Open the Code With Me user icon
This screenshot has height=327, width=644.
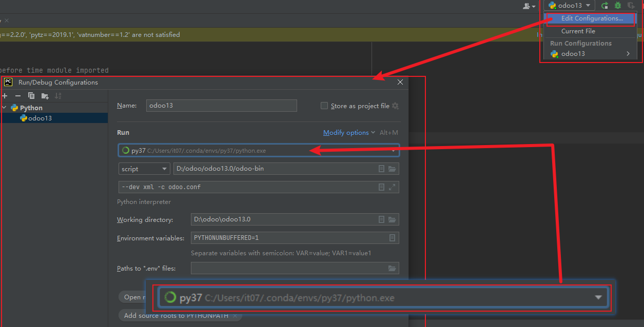click(529, 6)
